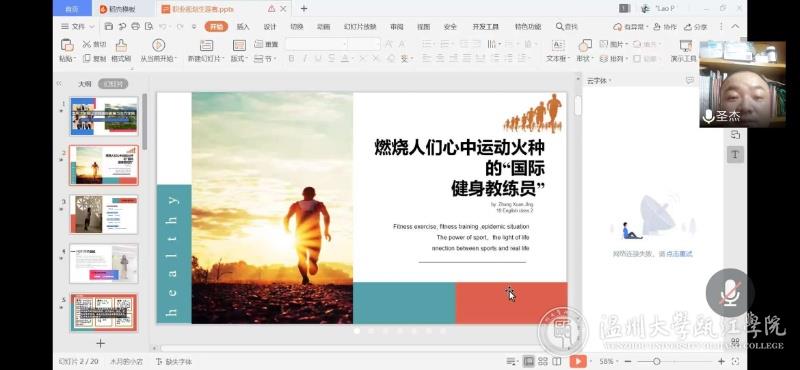Click the Bold formatting button
This screenshot has width=800, height=370.
coord(291,59)
